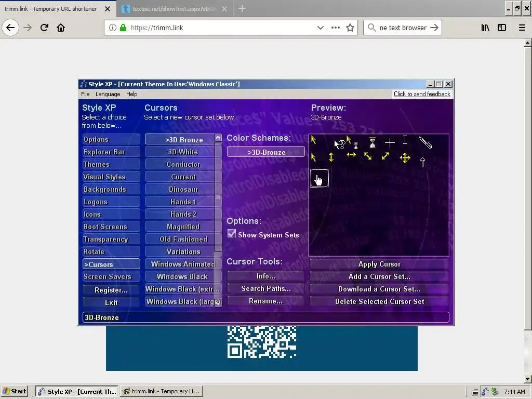Screen dimensions: 532x399
Task: Select the hand link cursor preview
Action: 320,179
